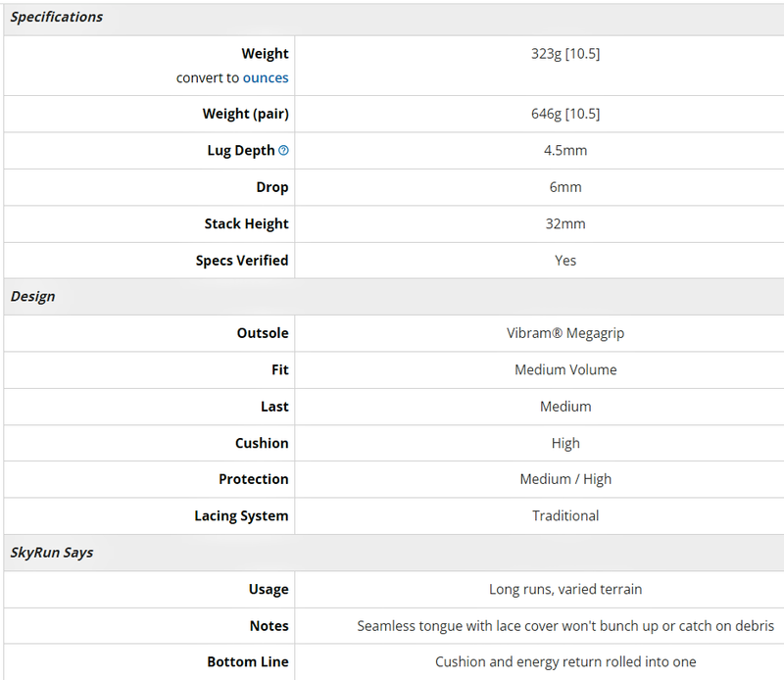The height and width of the screenshot is (680, 784).
Task: Click the Medium Volume fit value
Action: click(565, 370)
